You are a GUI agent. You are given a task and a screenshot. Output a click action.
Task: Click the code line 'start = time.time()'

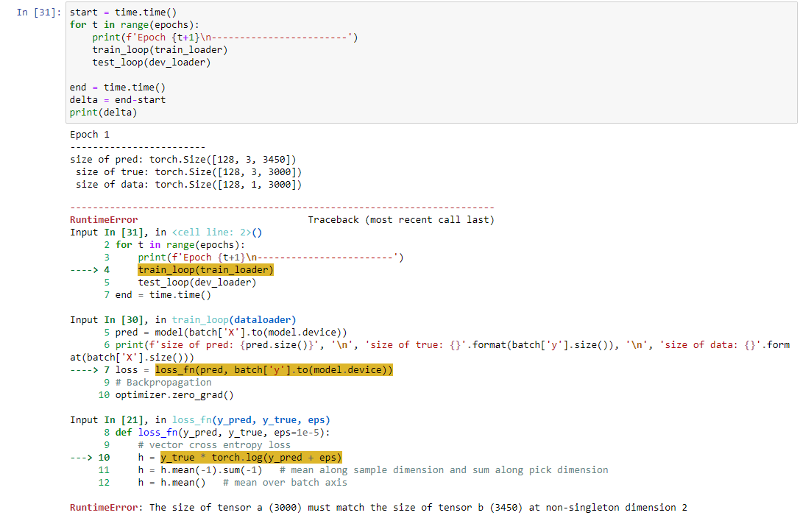point(123,13)
